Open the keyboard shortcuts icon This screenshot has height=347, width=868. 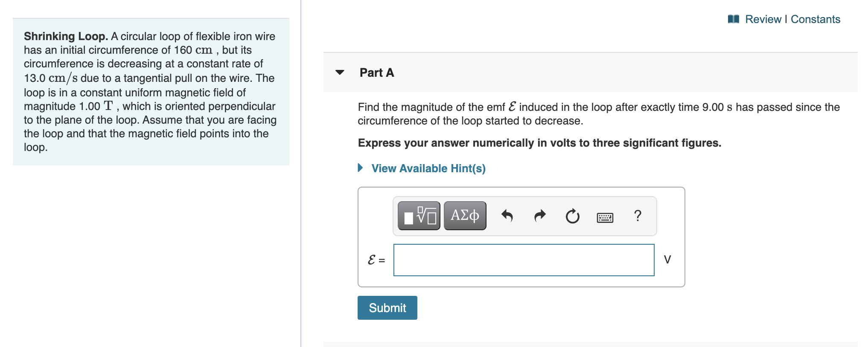coord(605,217)
